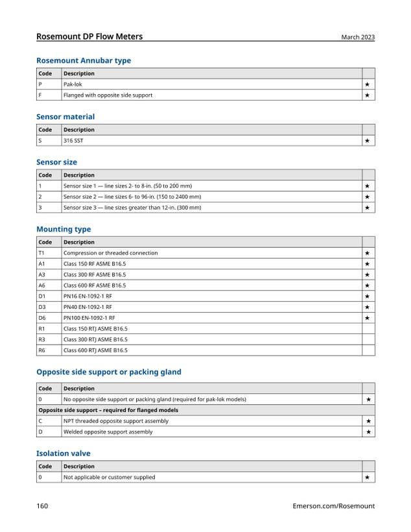411x532 pixels.
Task: Click the Emerson.com/Rosemount footer link
Action: (x=334, y=506)
